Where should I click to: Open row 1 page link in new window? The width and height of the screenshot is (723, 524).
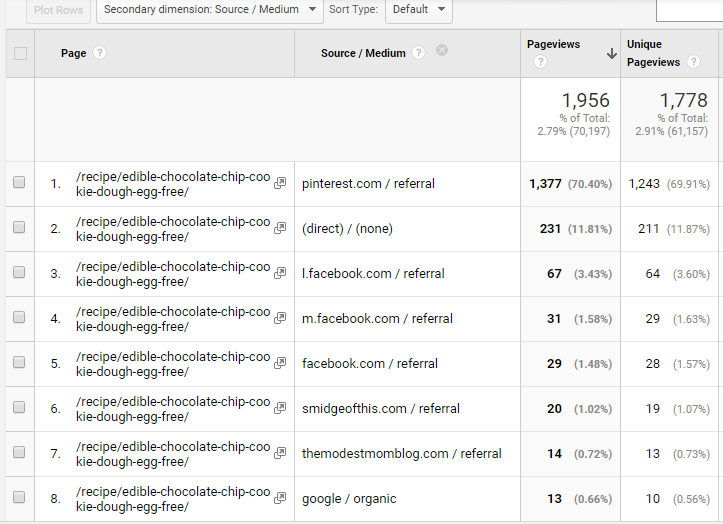tap(280, 184)
